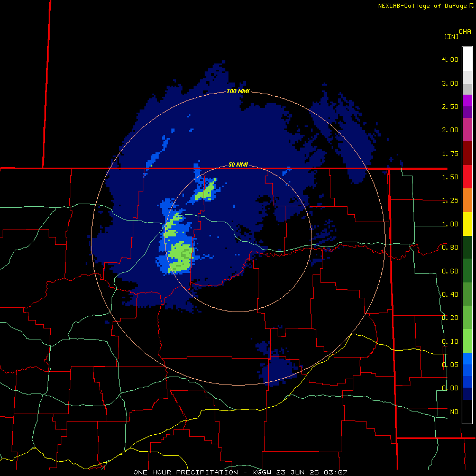Select the orange legend swatch at 1.25
This screenshot has height=476, width=476.
point(467,200)
